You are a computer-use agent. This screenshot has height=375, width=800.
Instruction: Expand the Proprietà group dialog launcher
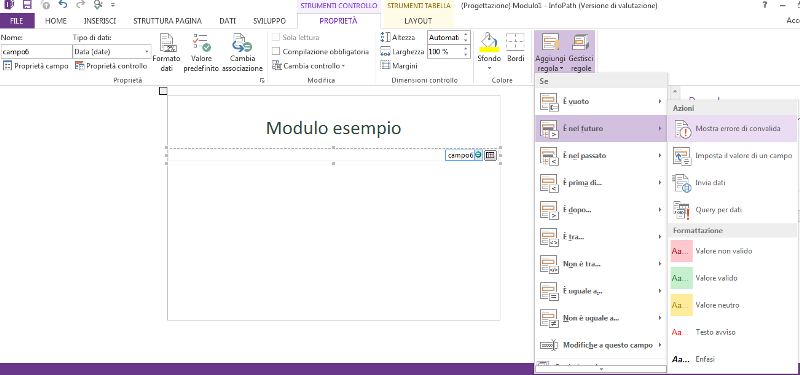click(262, 81)
